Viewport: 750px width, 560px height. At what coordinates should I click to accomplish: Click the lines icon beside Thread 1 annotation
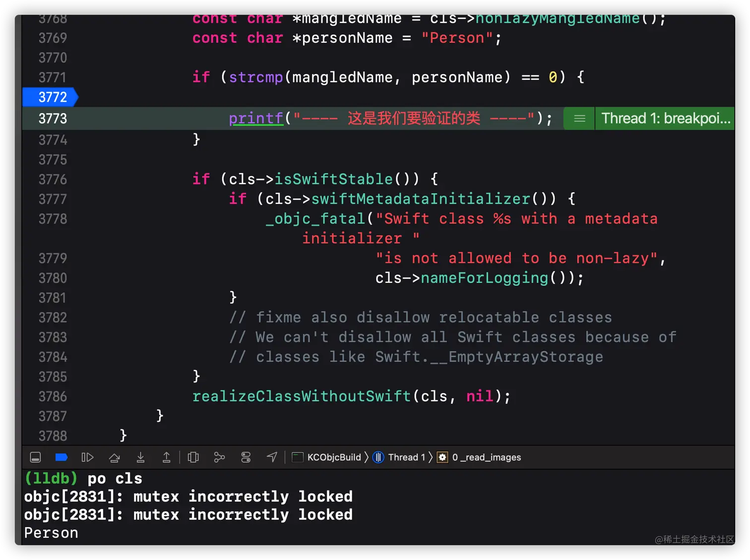tap(579, 119)
